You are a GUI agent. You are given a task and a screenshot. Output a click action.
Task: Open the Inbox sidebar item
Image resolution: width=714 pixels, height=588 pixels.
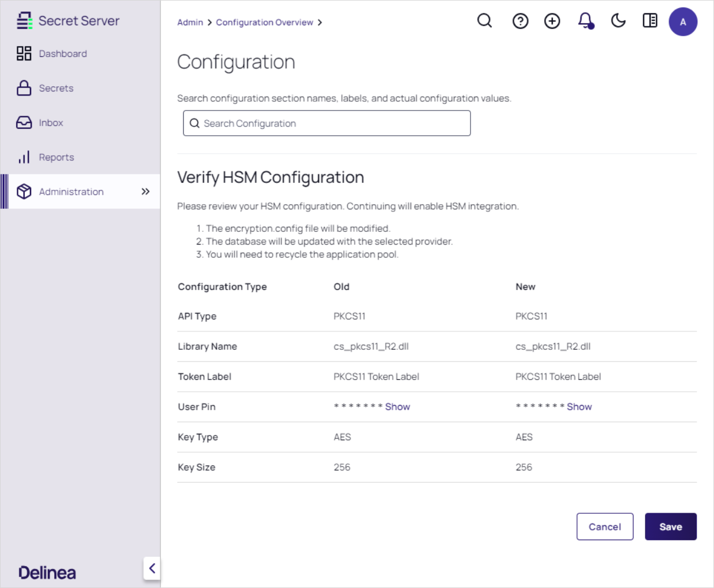[51, 123]
